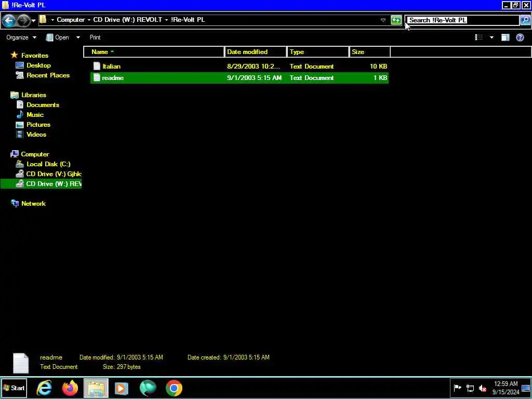Click Windows Explorer taskbar icon
The height and width of the screenshot is (399, 532).
pyautogui.click(x=96, y=388)
